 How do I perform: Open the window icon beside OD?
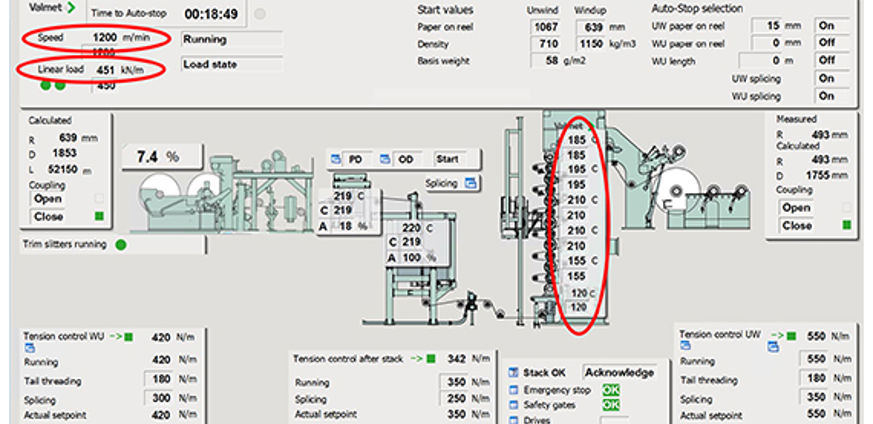click(x=385, y=159)
